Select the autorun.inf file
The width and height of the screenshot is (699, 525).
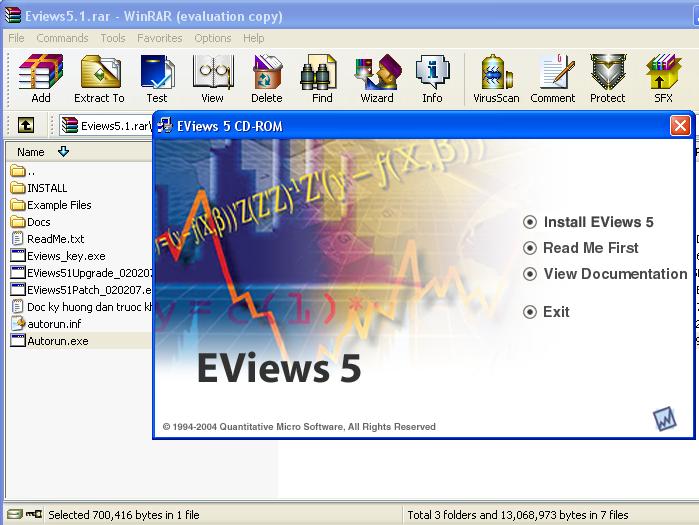coord(45,324)
